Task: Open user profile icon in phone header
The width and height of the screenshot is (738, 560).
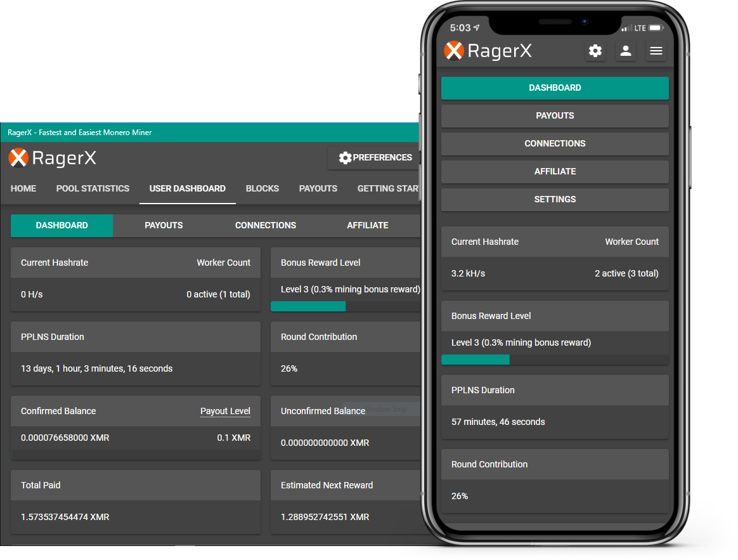Action: point(626,51)
